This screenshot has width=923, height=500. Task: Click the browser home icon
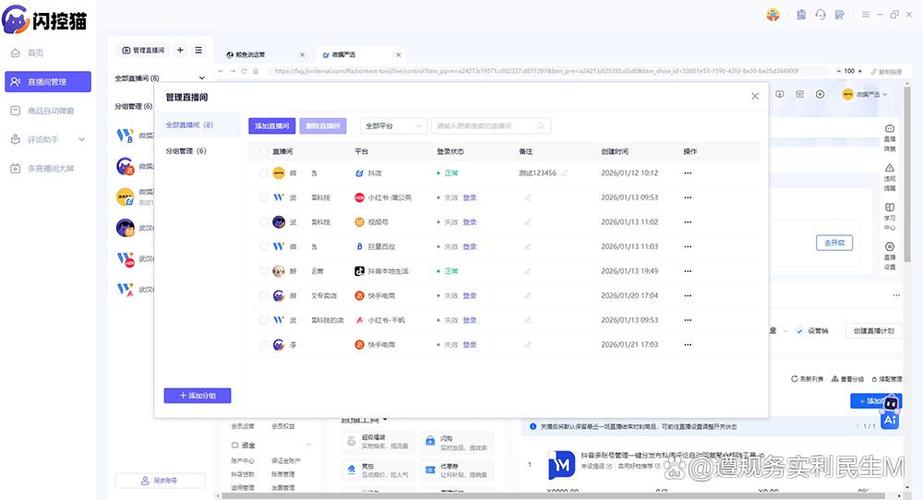(x=255, y=71)
